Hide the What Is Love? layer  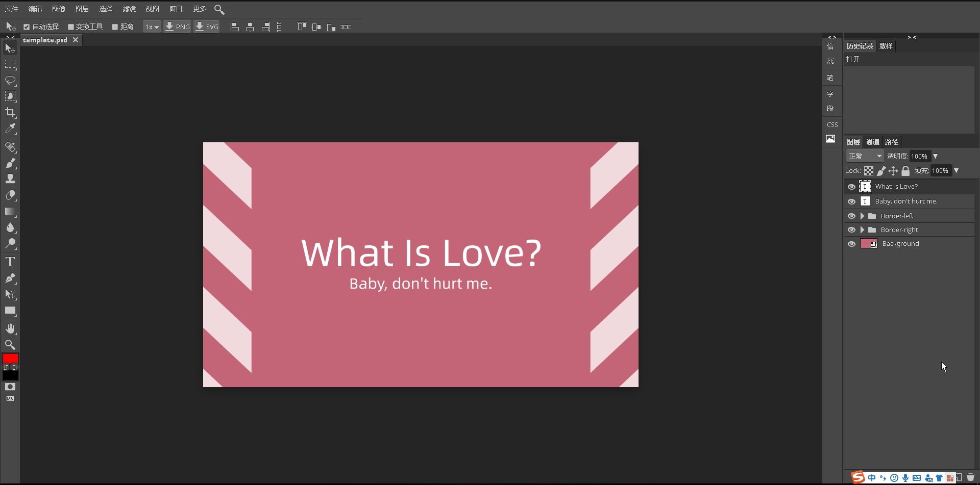(x=851, y=187)
